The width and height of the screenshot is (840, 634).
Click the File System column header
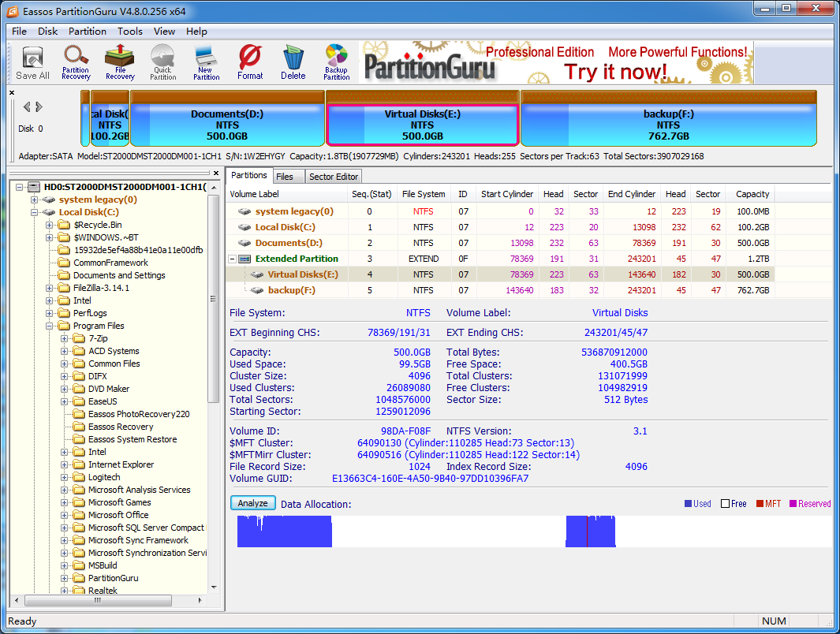tap(424, 194)
